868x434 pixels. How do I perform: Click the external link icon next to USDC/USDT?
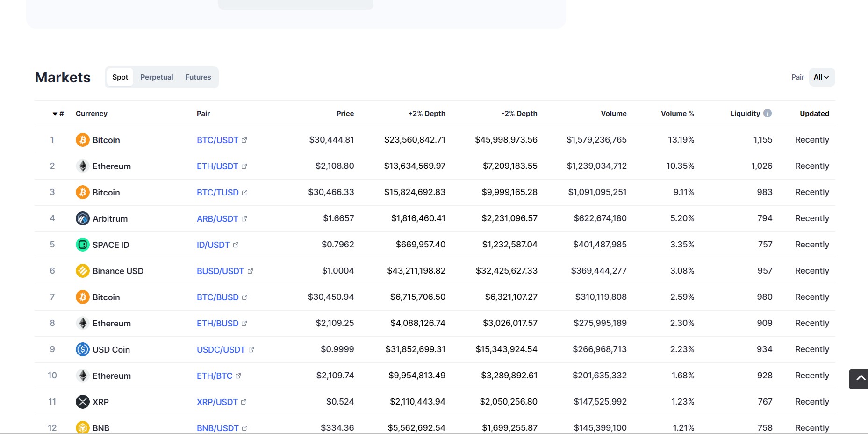[x=251, y=349]
